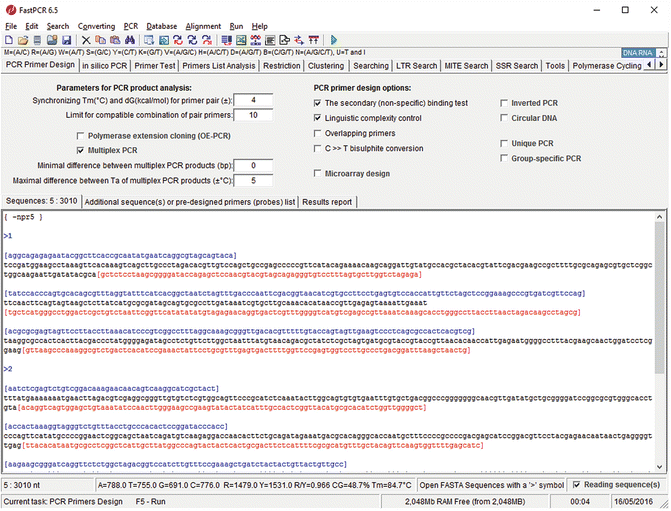This screenshot has width=671, height=511.
Task: Check the Microarray design option
Action: (x=317, y=173)
